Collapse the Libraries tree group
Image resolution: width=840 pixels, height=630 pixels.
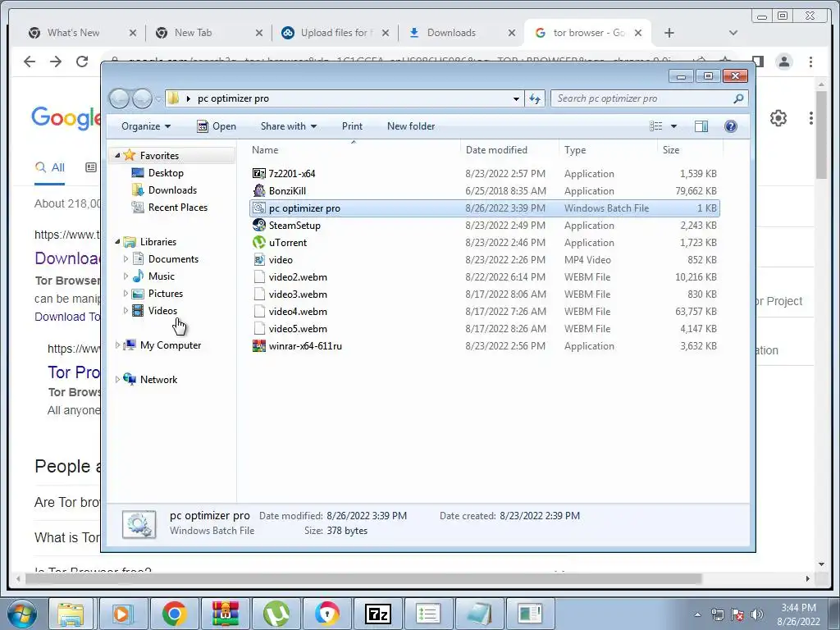(x=117, y=242)
